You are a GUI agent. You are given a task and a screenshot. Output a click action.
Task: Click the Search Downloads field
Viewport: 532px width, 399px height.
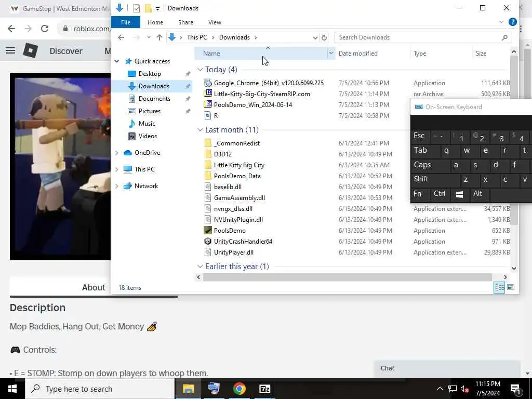[423, 37]
